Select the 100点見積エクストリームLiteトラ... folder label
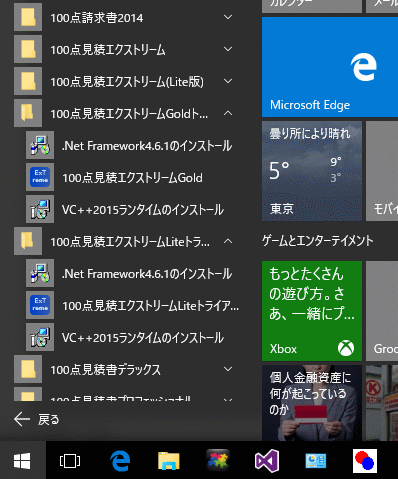This screenshot has width=398, height=479. pos(130,242)
